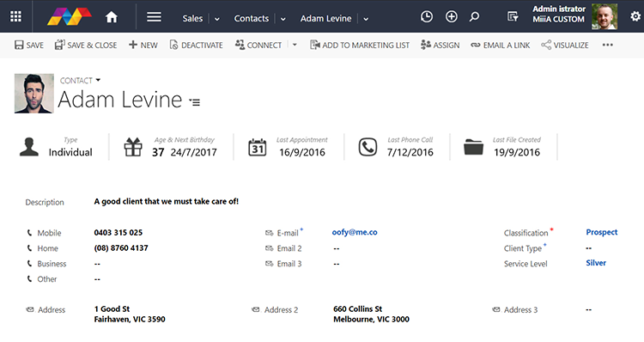
Task: Click the empty Address 3 field
Action: [x=588, y=310]
